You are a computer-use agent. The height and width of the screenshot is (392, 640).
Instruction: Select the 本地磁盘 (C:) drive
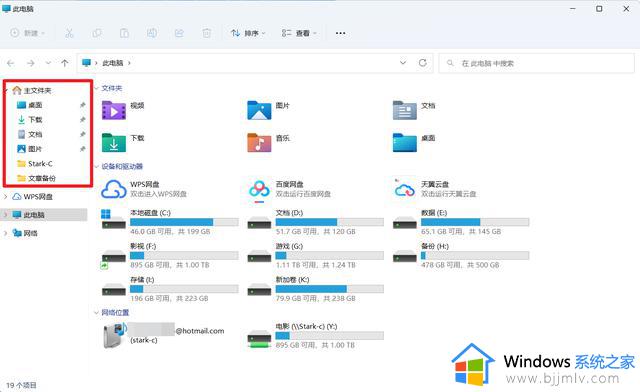(x=169, y=222)
